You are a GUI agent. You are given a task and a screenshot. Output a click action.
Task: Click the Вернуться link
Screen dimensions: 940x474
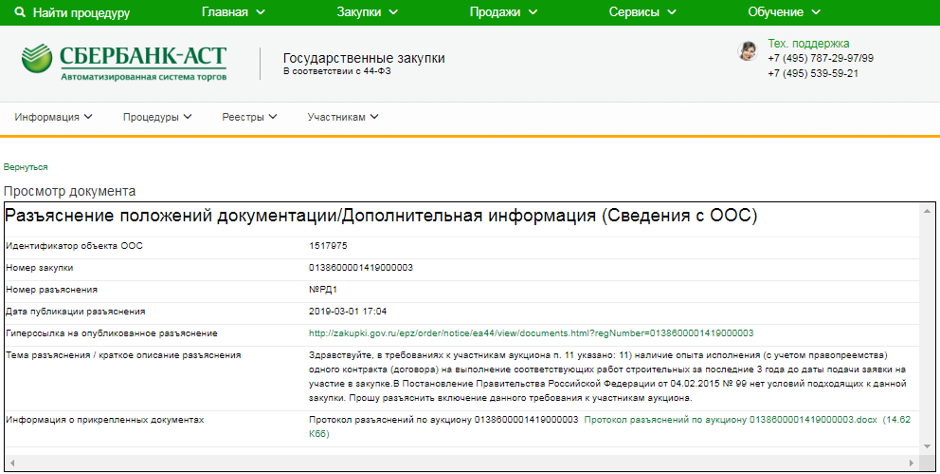[25, 167]
